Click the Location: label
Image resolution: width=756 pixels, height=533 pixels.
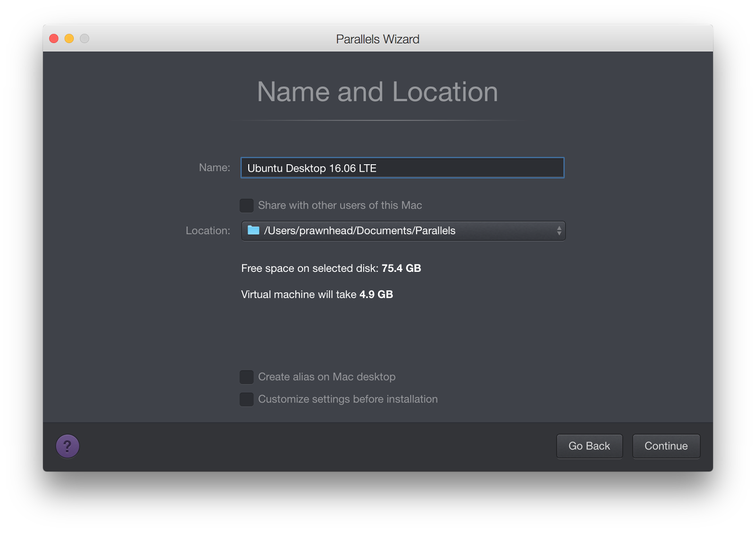coord(208,230)
